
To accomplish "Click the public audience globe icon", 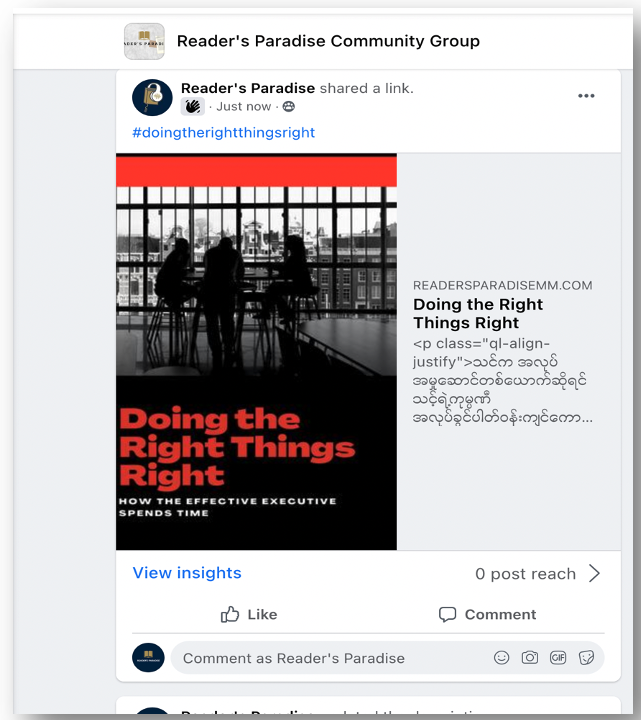I will tap(289, 106).
